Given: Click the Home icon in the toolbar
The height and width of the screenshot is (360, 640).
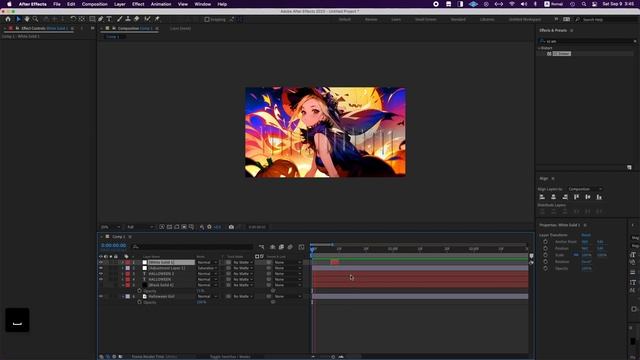Looking at the screenshot, I should click(8, 19).
